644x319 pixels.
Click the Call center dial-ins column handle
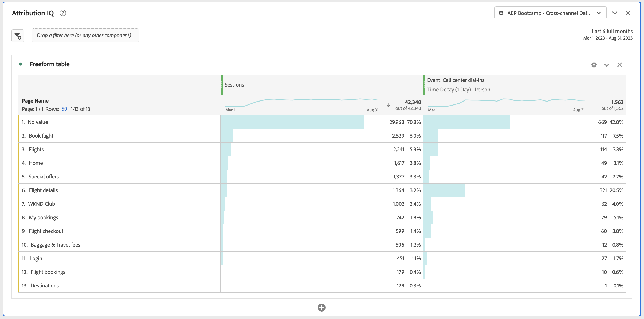pyautogui.click(x=424, y=85)
